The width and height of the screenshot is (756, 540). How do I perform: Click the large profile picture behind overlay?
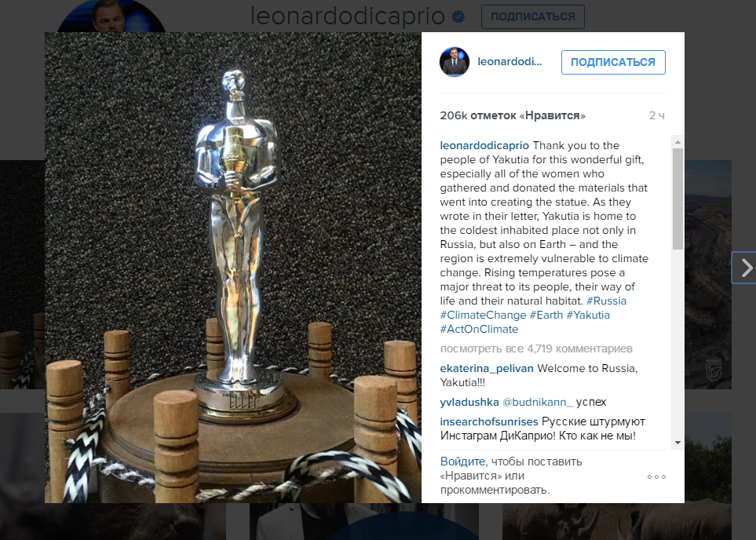(x=111, y=16)
